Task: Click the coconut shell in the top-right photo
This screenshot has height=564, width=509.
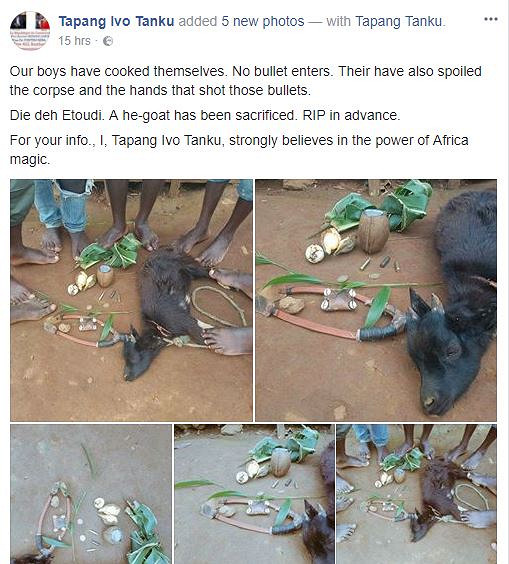Action: pos(374,231)
